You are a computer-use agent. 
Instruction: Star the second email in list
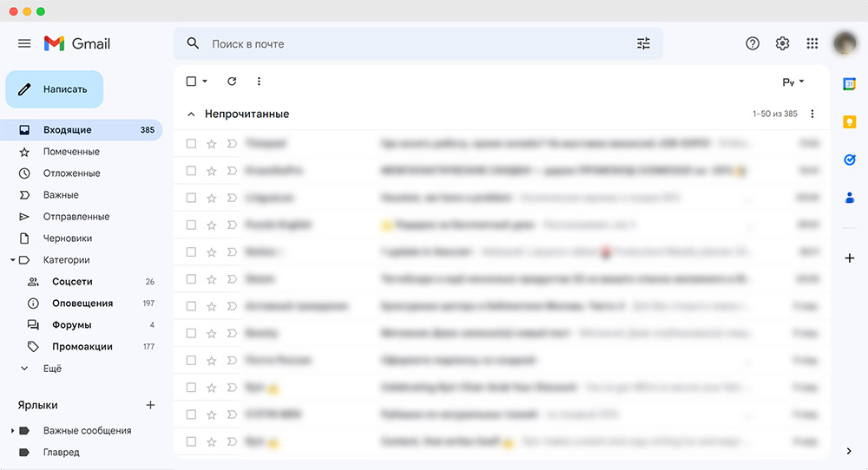click(212, 171)
